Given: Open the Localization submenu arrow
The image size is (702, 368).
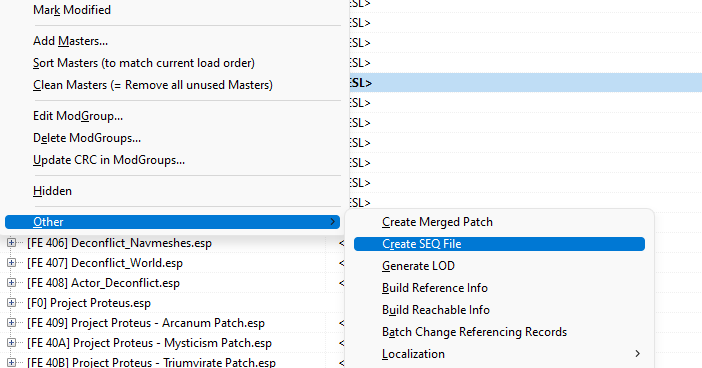Looking at the screenshot, I should [x=637, y=354].
